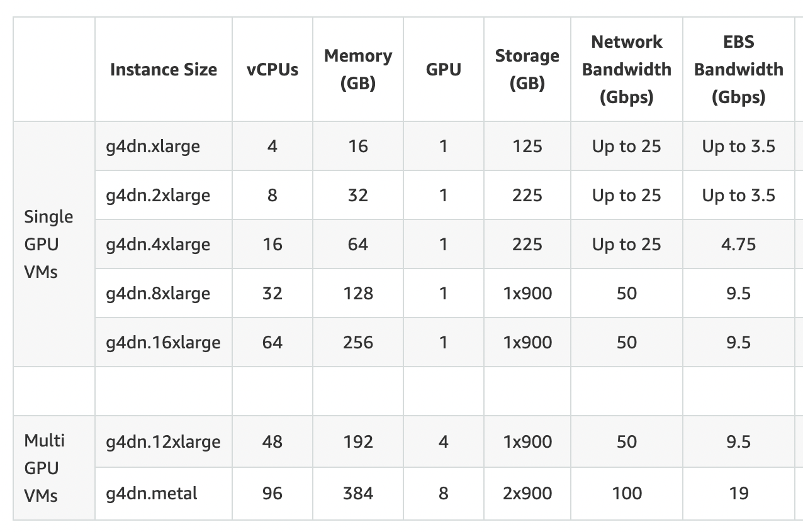Image resolution: width=803 pixels, height=532 pixels.
Task: Select the g4dn.12xlarge instance name
Action: [163, 442]
